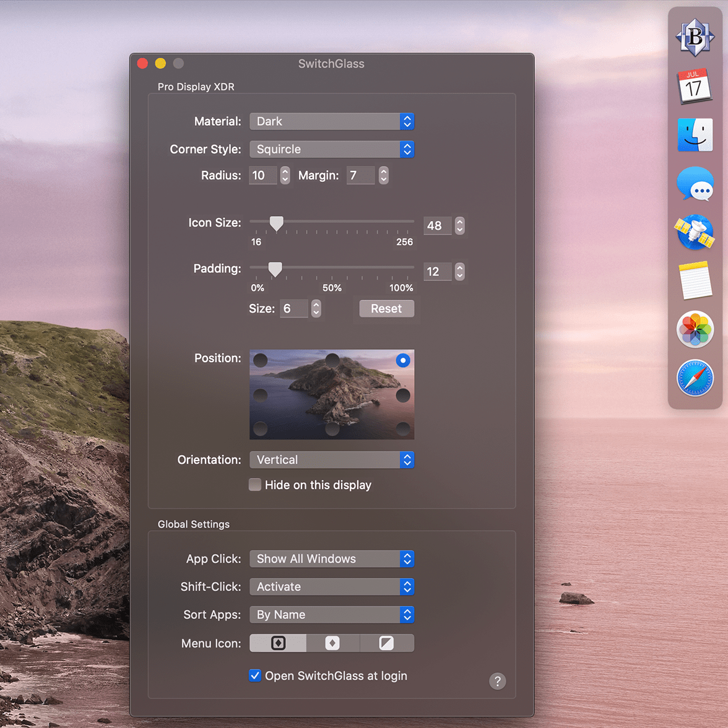Select top-right position radio button
The height and width of the screenshot is (728, 728).
pyautogui.click(x=402, y=360)
